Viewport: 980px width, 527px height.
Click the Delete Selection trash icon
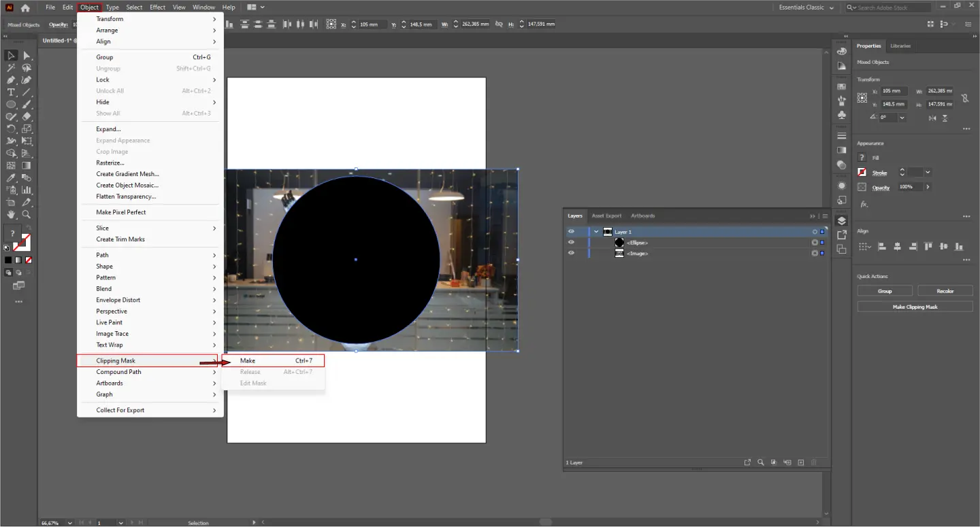(814, 462)
